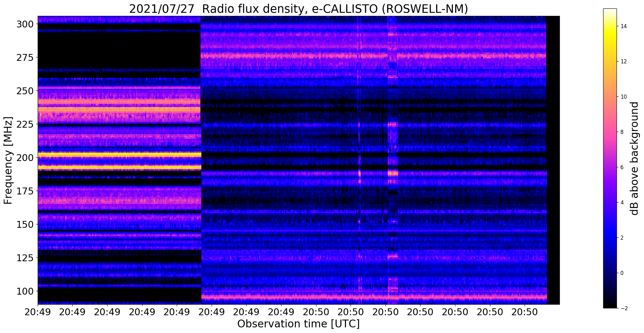Click the 'Observation time [UTC]' x-axis label
Image resolution: width=644 pixels, height=333 pixels.
[298, 324]
